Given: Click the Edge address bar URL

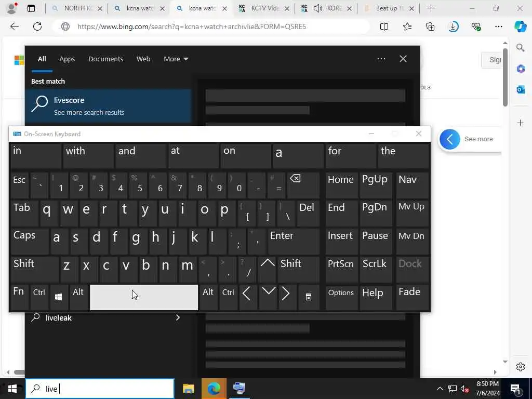Looking at the screenshot, I should pos(192,26).
